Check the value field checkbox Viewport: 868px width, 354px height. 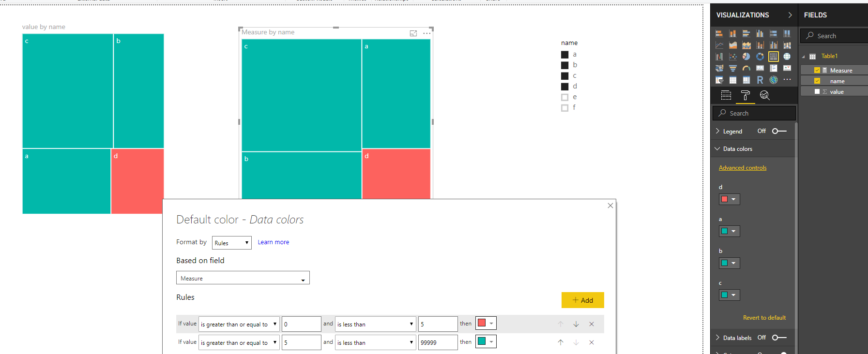coord(817,91)
